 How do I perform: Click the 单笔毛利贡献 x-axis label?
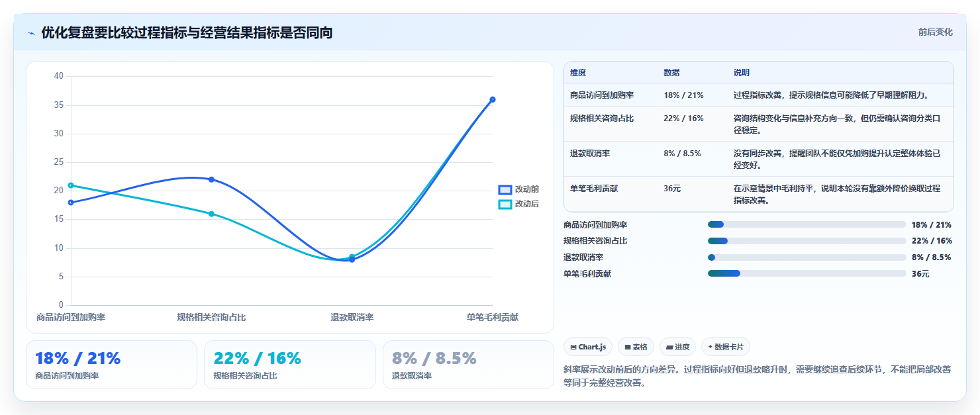[493, 318]
